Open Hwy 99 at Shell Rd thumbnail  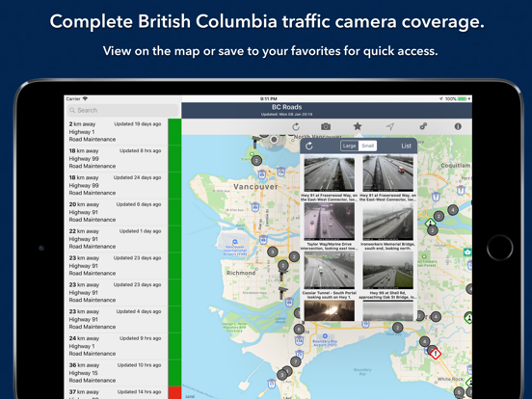pyautogui.click(x=387, y=271)
